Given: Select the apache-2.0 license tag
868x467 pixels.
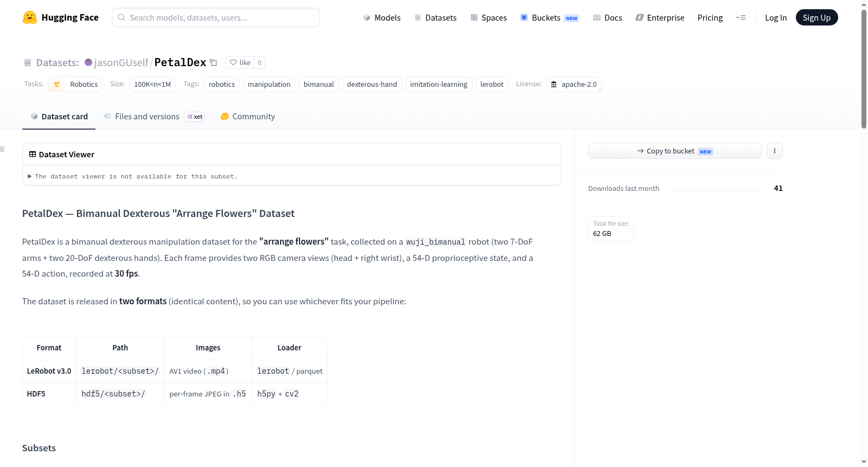Looking at the screenshot, I should pyautogui.click(x=574, y=84).
